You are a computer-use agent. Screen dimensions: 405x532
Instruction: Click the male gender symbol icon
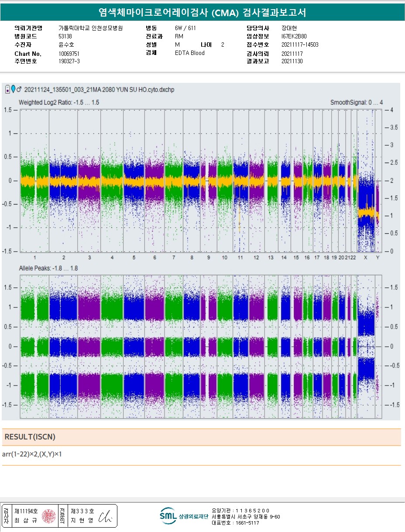tap(19, 89)
